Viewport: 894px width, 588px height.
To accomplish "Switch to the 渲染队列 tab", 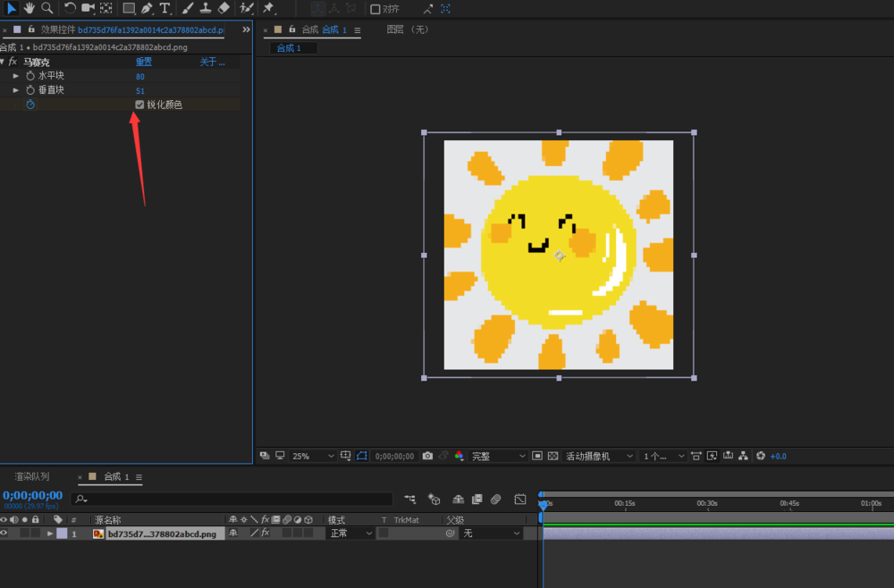I will [31, 476].
